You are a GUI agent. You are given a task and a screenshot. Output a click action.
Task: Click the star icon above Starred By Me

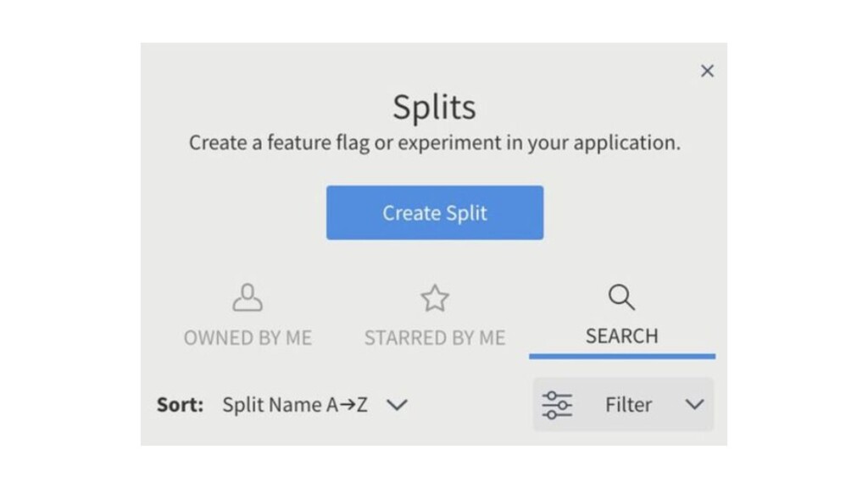click(x=435, y=297)
